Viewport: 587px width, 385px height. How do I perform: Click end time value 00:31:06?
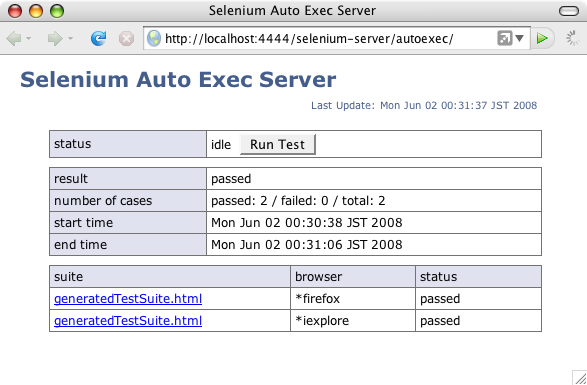pyautogui.click(x=307, y=245)
